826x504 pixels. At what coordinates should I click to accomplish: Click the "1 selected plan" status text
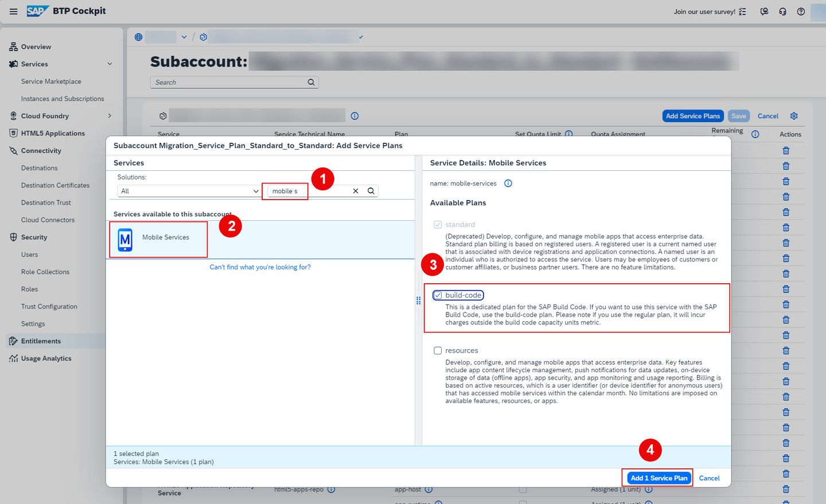tap(136, 454)
